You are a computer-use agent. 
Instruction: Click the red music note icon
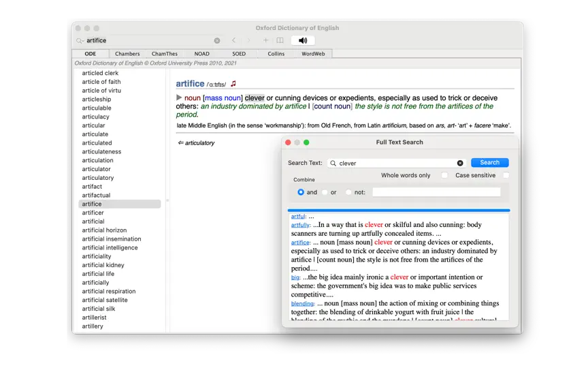(233, 83)
